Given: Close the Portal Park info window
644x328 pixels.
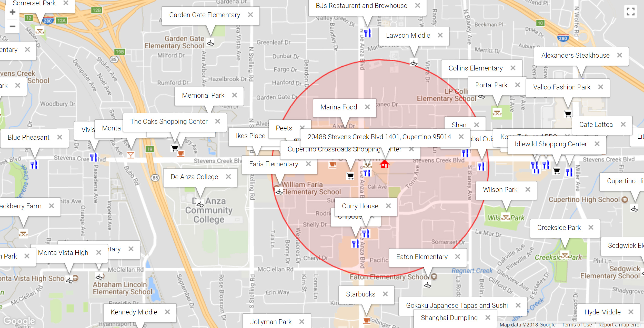Looking at the screenshot, I should coord(518,85).
